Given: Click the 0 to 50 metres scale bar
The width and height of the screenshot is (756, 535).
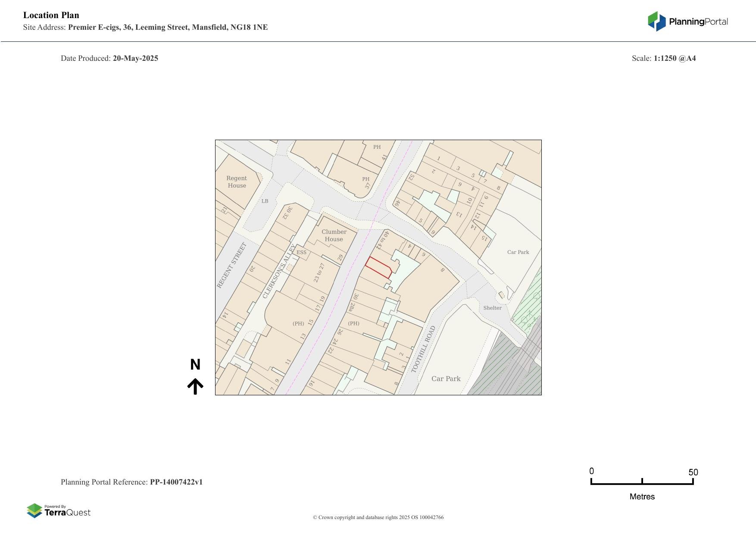Looking at the screenshot, I should (x=642, y=482).
